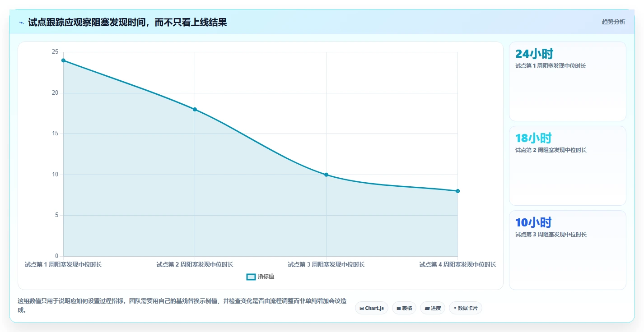Click the chart data point at value 10
644x332 pixels.
coord(326,175)
